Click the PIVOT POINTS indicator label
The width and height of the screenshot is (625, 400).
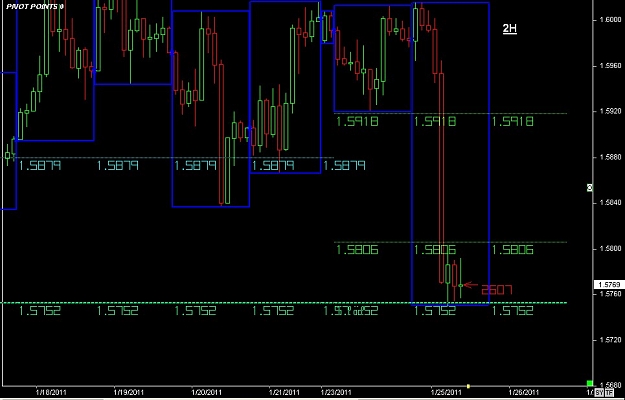35,7
